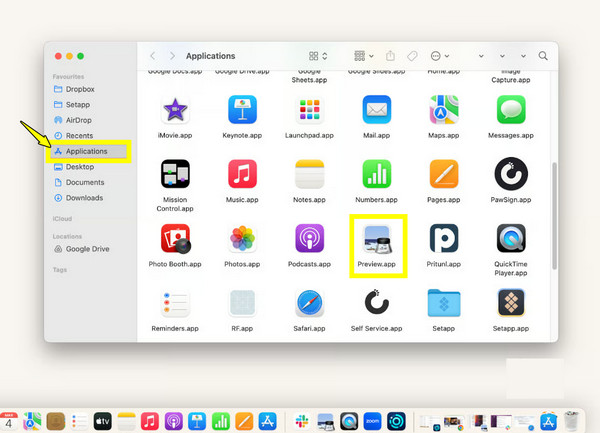
Task: Open the Group By dropdown in toolbar
Action: point(364,56)
